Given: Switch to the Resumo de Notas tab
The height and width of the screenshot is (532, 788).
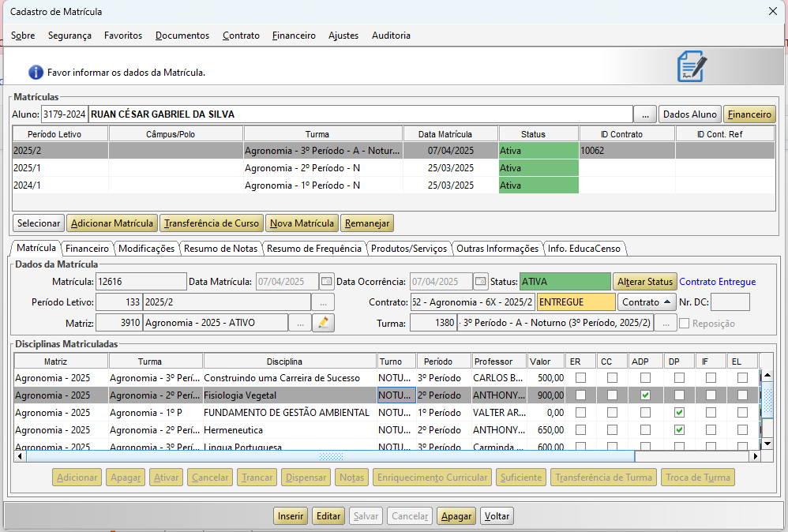Looking at the screenshot, I should tap(220, 249).
